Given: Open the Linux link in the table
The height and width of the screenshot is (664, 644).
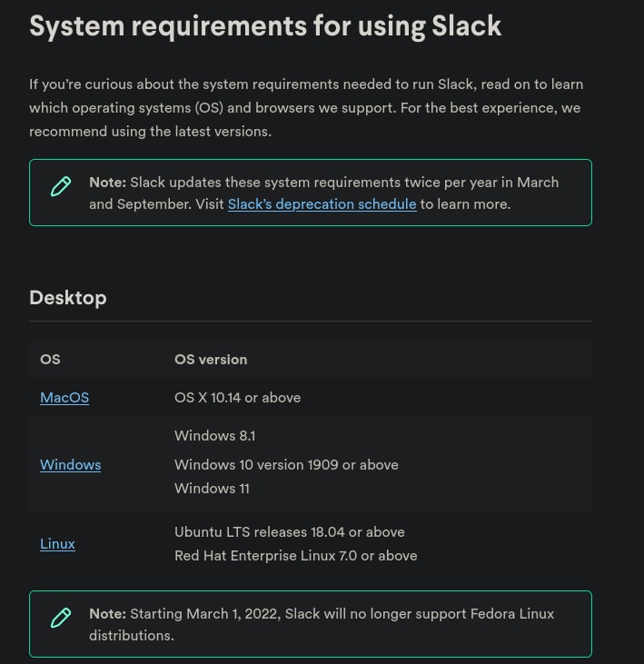Looking at the screenshot, I should [57, 544].
